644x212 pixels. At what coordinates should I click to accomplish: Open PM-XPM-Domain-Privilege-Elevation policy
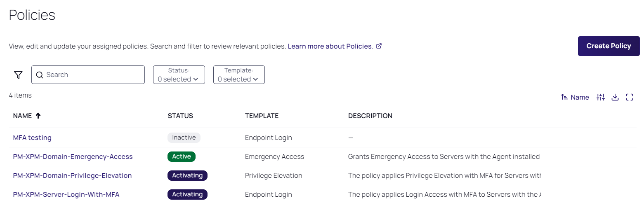[72, 175]
